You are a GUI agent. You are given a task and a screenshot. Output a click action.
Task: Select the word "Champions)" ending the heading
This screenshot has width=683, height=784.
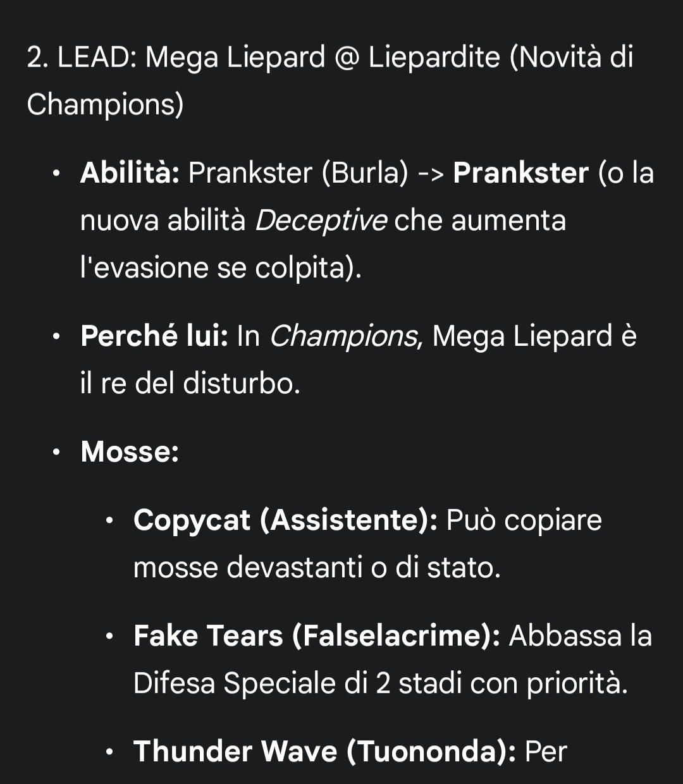point(105,105)
